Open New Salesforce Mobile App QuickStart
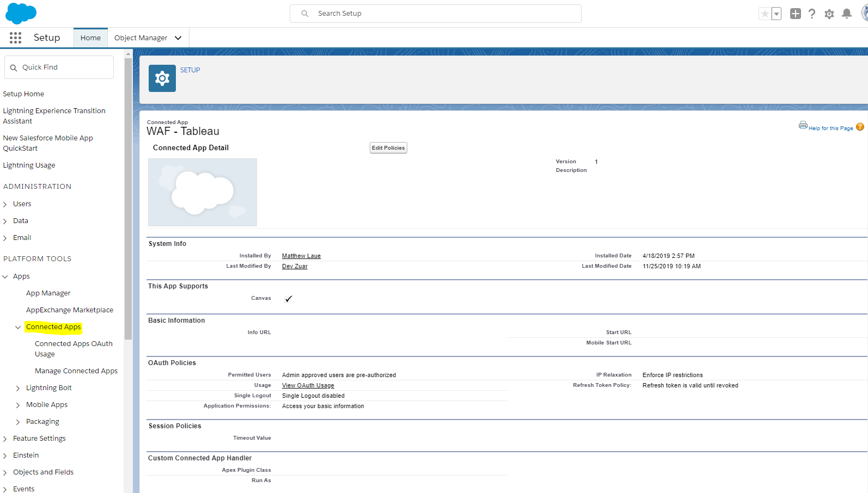Image resolution: width=868 pixels, height=493 pixels. click(48, 143)
